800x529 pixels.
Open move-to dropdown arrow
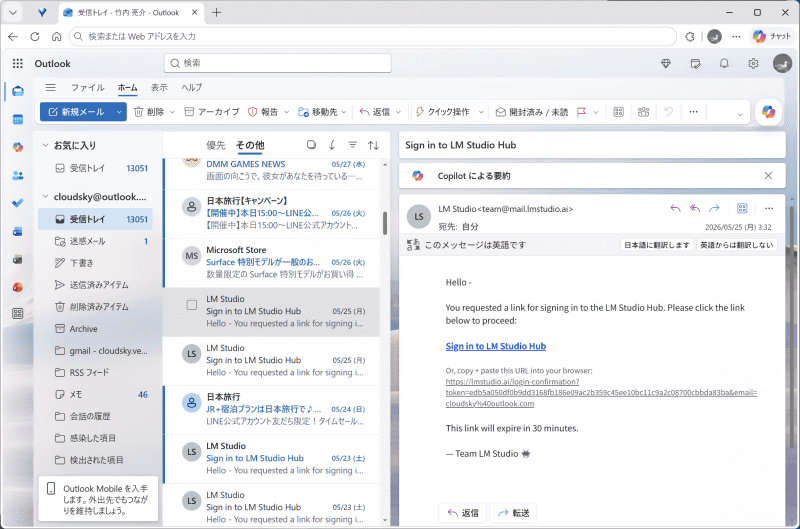click(344, 112)
